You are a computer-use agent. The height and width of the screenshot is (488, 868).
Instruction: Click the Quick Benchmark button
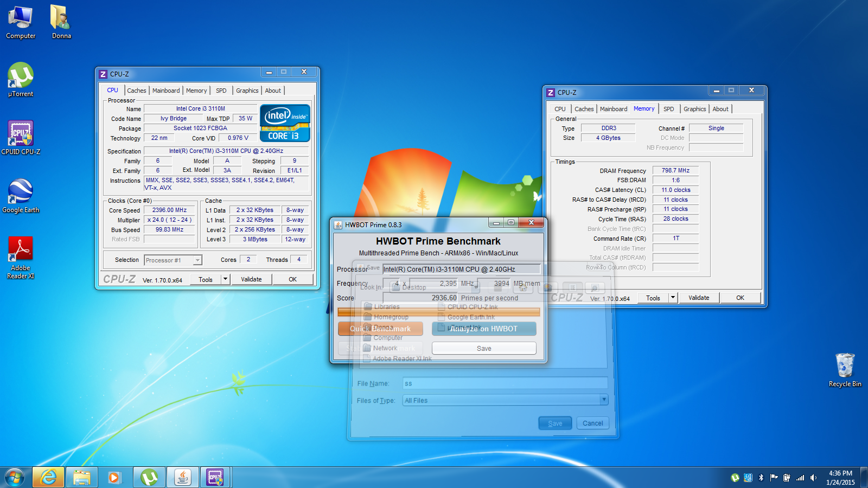click(x=380, y=329)
